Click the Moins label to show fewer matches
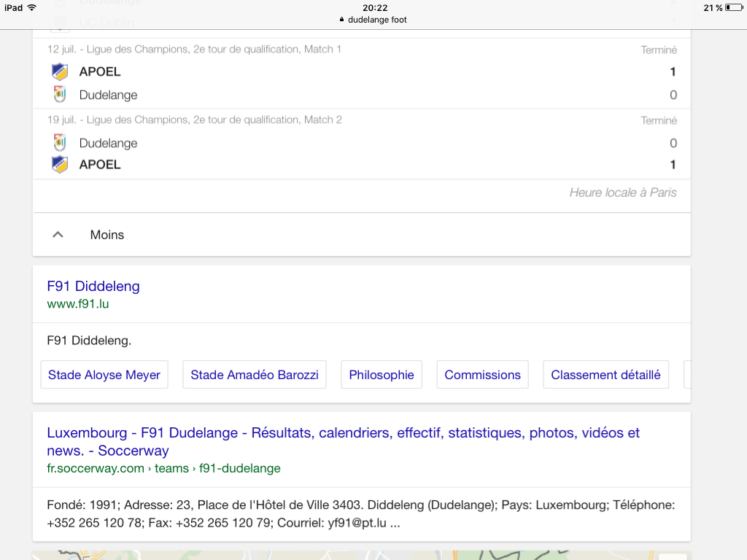The width and height of the screenshot is (747, 560). (x=107, y=235)
